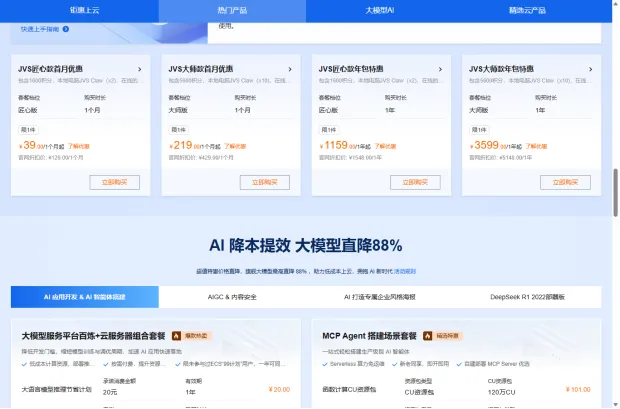Open 了解优惠 link beside ¥3599 price
Screen dimensions: 620x409
pyautogui.click(x=536, y=146)
